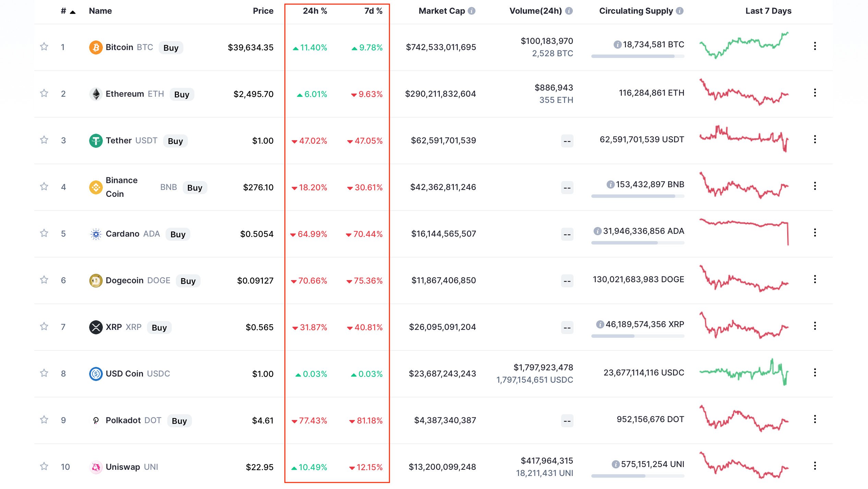Toggle the Dogecoin watchlist star
This screenshot has width=868, height=489.
[x=44, y=279]
